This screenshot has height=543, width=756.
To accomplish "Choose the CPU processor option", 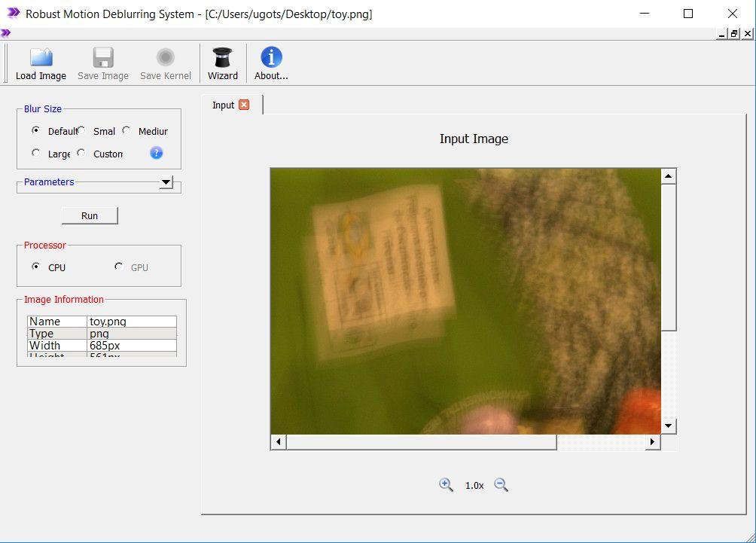I will click(x=35, y=266).
